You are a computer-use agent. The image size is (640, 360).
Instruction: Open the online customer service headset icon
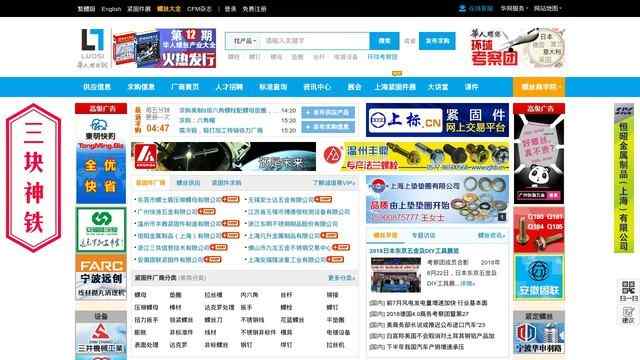[x=462, y=8]
